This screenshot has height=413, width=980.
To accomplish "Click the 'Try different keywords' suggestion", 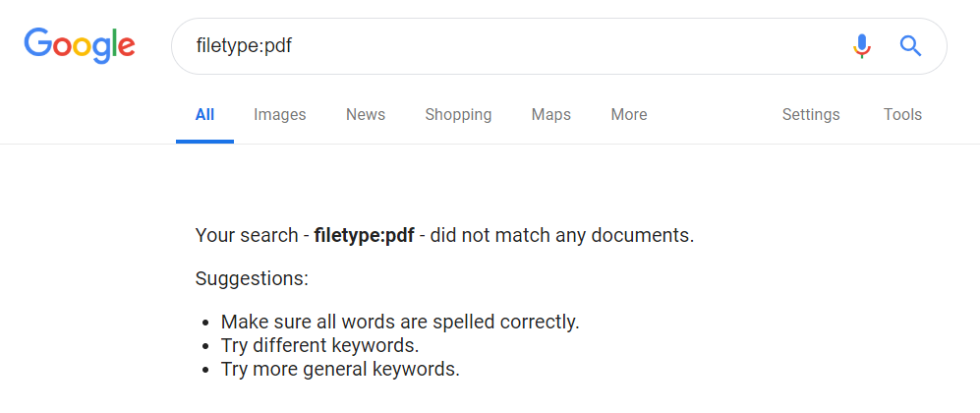I will pos(319,345).
